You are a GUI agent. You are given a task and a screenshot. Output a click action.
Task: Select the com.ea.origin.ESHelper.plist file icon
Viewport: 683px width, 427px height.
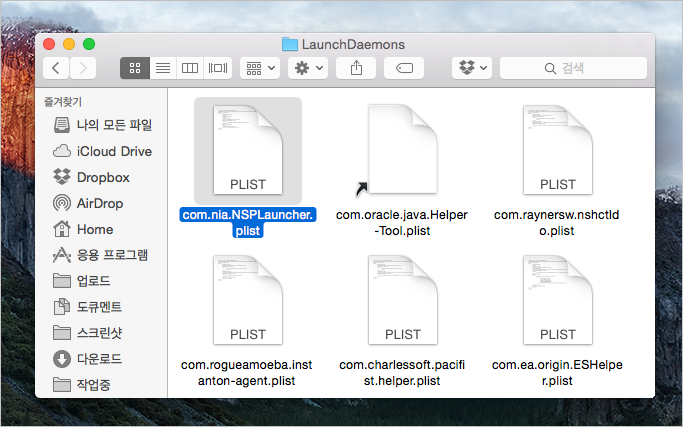(x=558, y=300)
